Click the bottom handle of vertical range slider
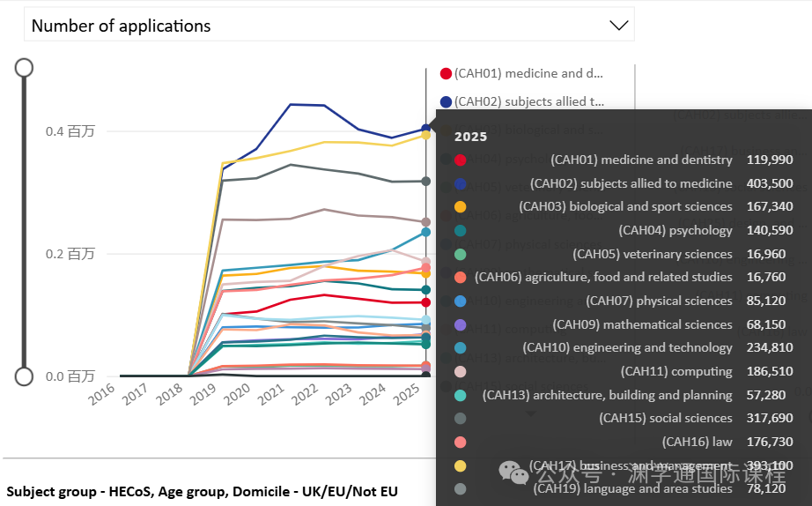Image resolution: width=812 pixels, height=506 pixels. click(x=25, y=377)
